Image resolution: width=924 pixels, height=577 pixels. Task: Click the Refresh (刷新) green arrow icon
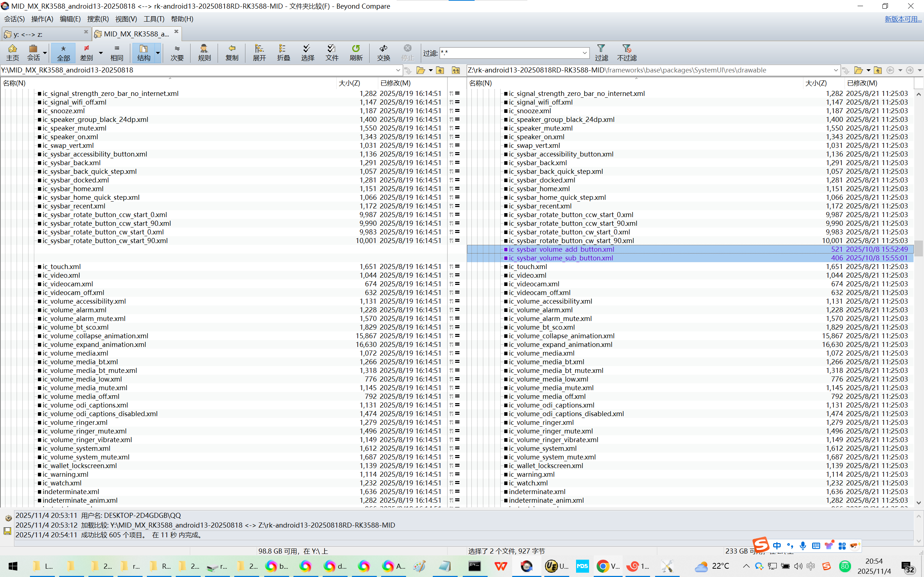tap(356, 52)
